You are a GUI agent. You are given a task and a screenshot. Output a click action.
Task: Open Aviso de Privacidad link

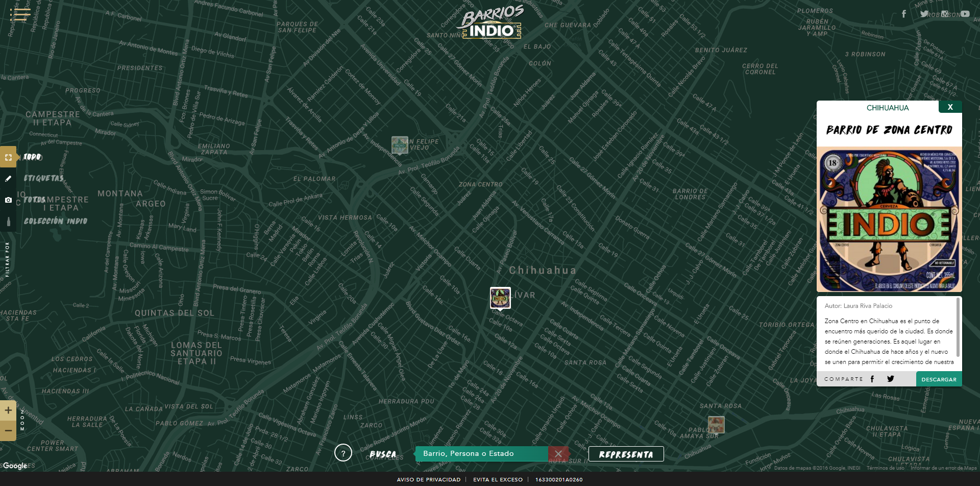click(429, 479)
